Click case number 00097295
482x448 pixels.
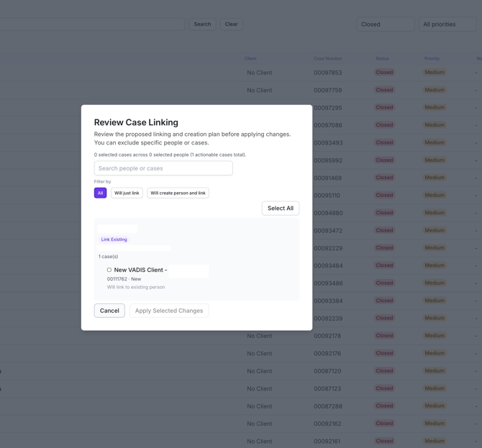click(x=327, y=108)
